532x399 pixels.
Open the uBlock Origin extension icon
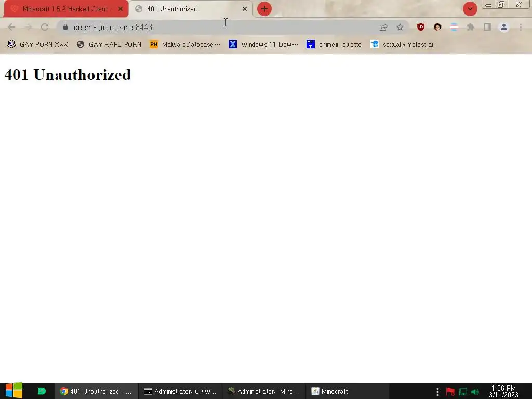421,27
